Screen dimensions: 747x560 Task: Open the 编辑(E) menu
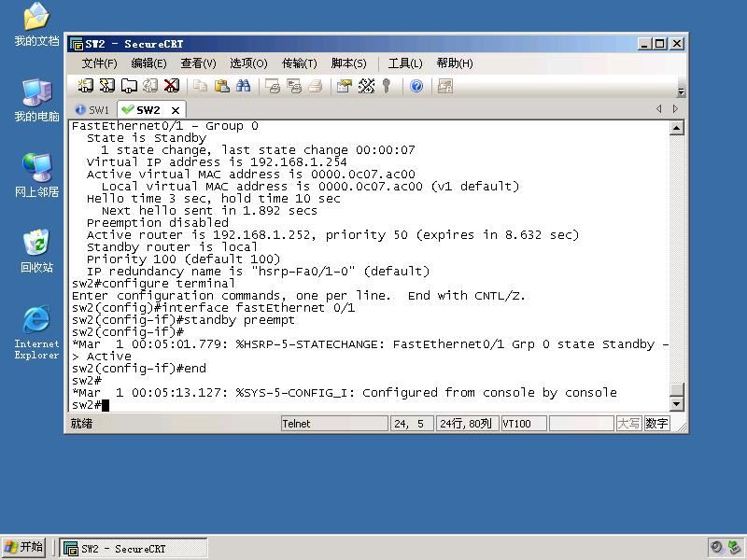coord(148,63)
